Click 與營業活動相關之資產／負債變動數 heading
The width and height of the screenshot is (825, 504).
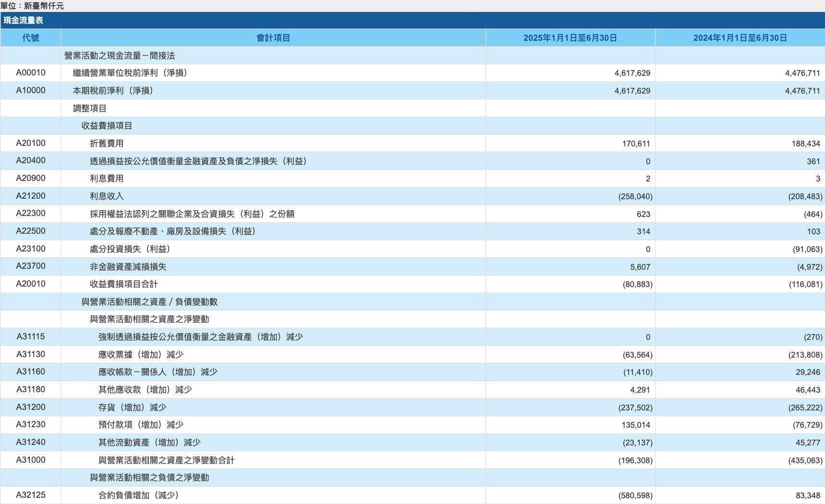tap(149, 301)
